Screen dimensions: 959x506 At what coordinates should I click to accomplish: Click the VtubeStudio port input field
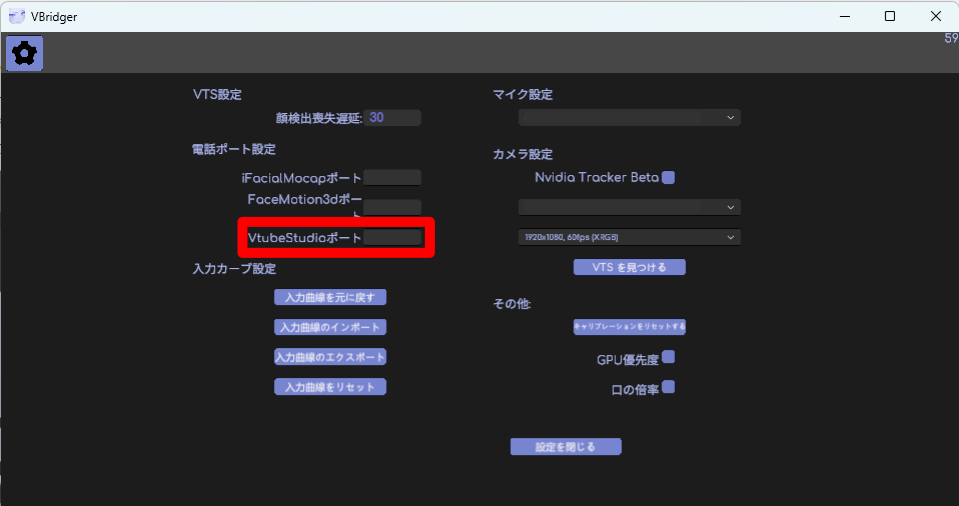click(x=392, y=238)
